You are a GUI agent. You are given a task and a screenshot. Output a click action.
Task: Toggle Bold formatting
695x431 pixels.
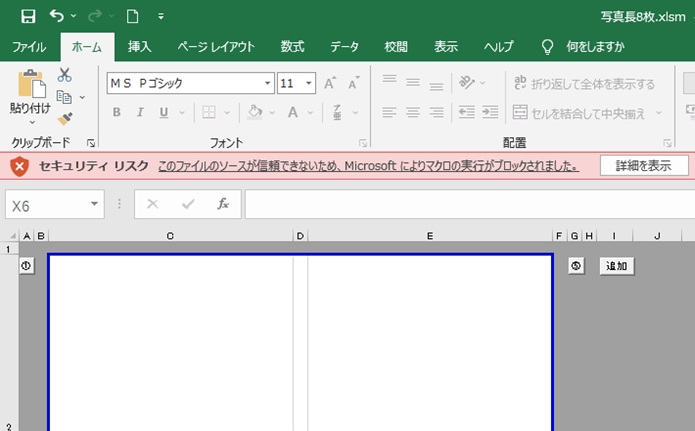coord(116,113)
